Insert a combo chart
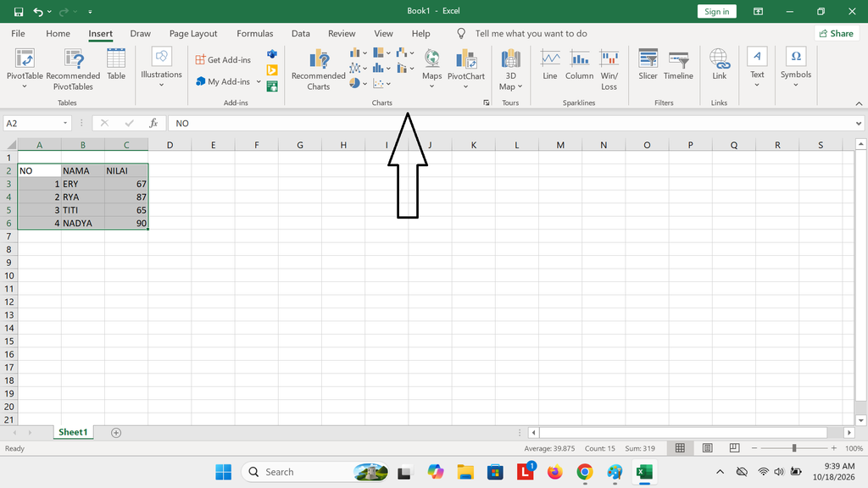 point(405,68)
